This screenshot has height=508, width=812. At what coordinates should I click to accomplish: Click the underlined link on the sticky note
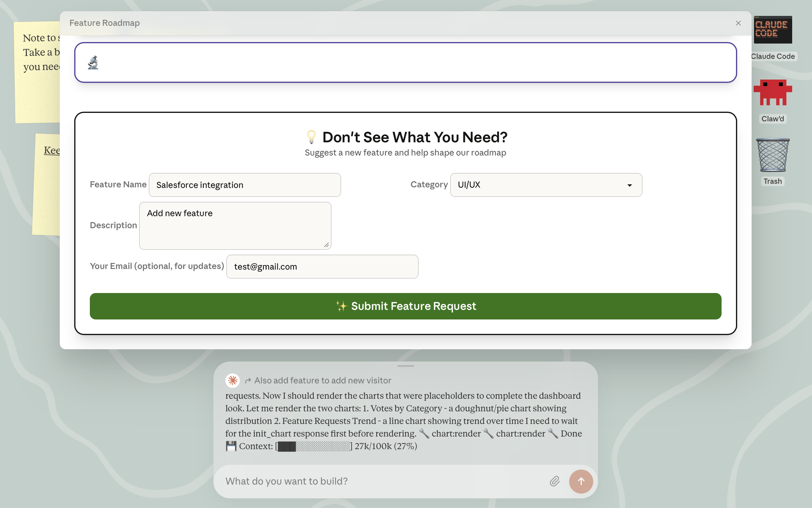click(51, 150)
